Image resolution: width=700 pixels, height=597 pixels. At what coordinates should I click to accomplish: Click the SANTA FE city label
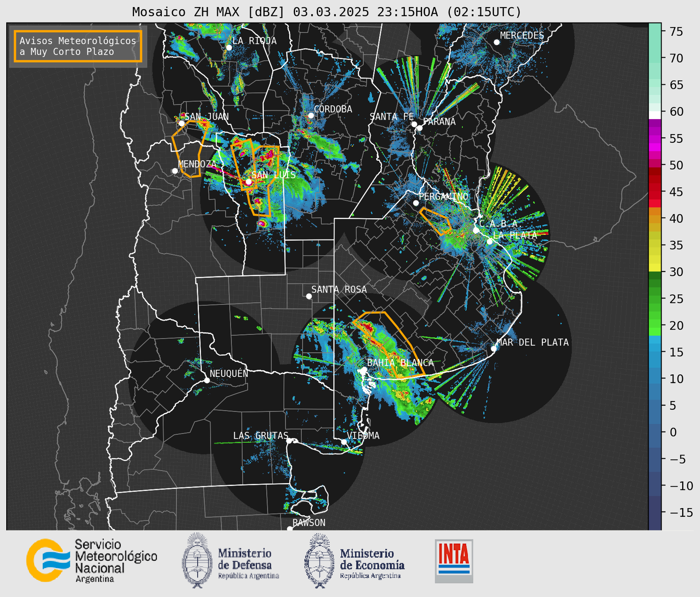click(x=392, y=117)
